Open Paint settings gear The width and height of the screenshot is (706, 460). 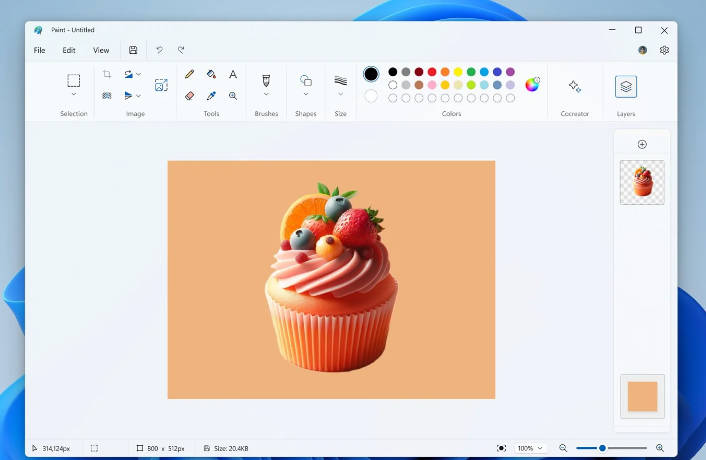coord(664,50)
